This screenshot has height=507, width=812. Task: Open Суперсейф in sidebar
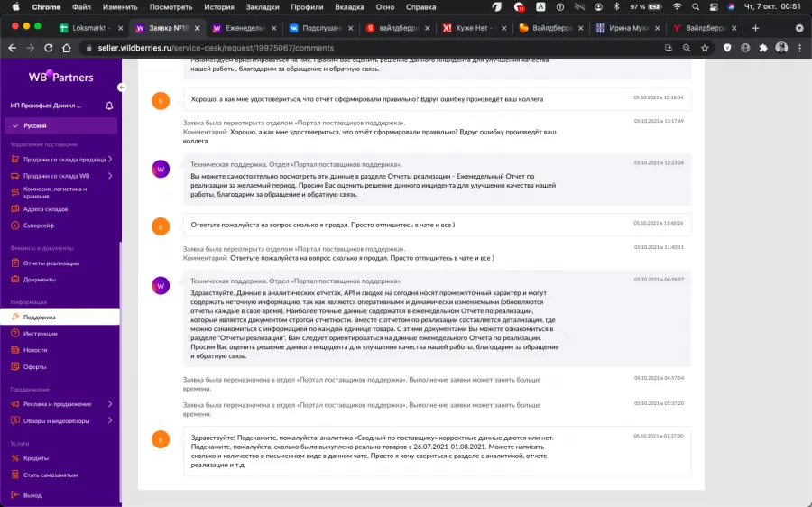(38, 226)
